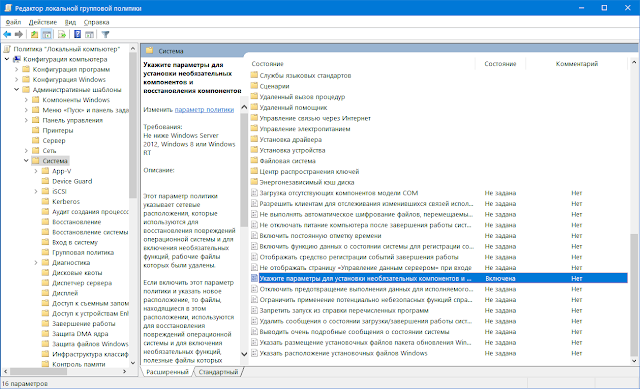
Task: Click the description pane scroll-down arrow
Action: coord(244,354)
